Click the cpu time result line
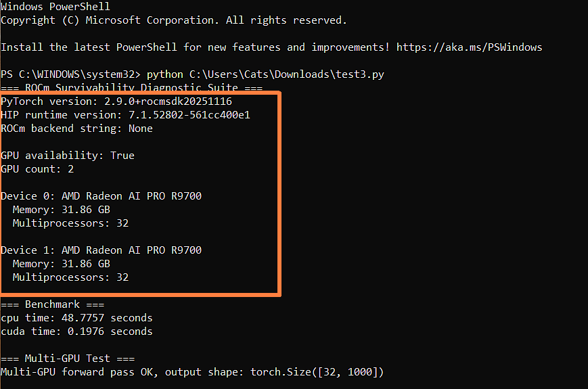 pyautogui.click(x=76, y=318)
